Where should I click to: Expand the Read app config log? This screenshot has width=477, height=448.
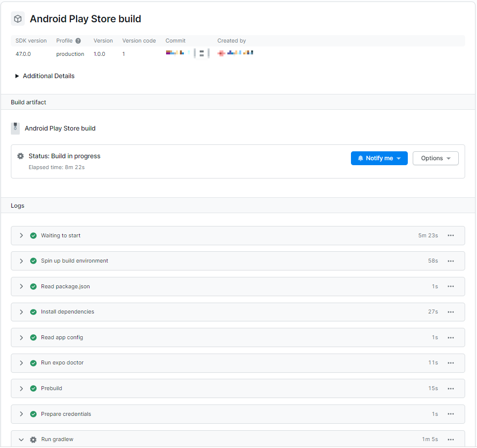pyautogui.click(x=21, y=338)
